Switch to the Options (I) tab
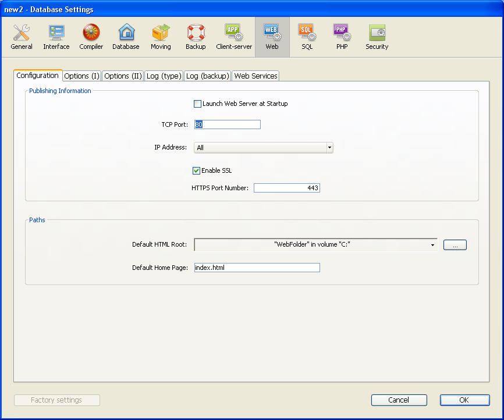This screenshot has width=504, height=420. (x=81, y=76)
